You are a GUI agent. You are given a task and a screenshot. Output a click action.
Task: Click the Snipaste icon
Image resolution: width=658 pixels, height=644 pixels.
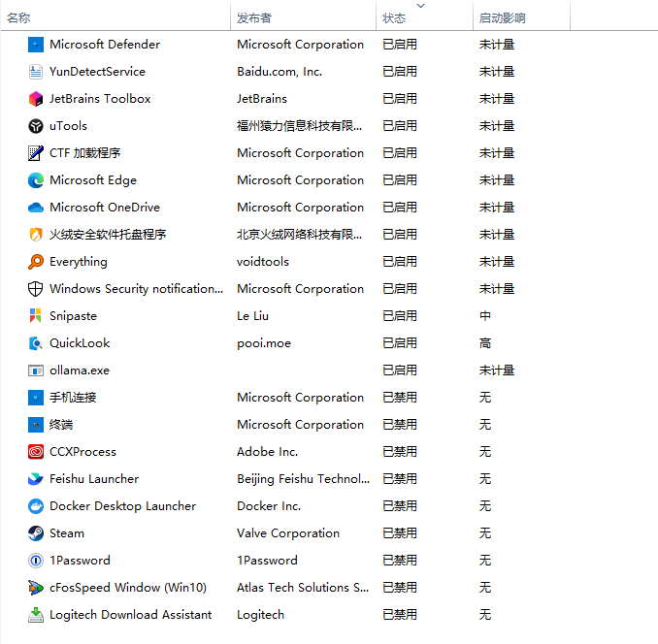point(36,316)
